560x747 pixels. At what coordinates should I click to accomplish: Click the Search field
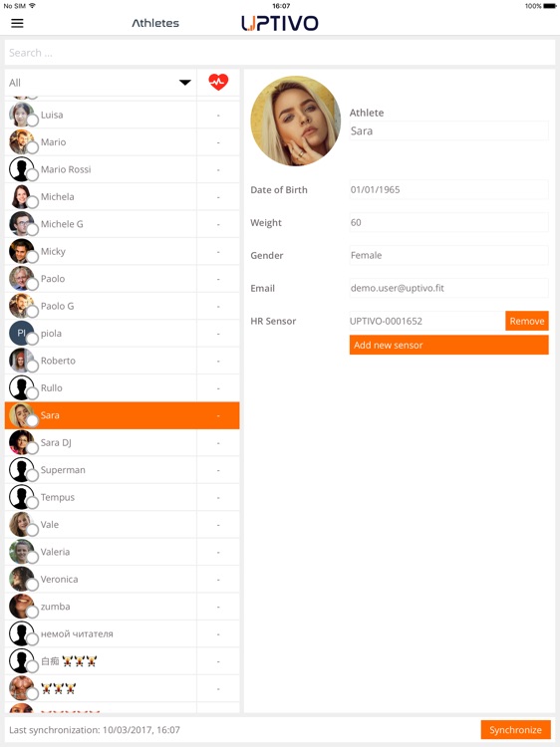tap(280, 53)
